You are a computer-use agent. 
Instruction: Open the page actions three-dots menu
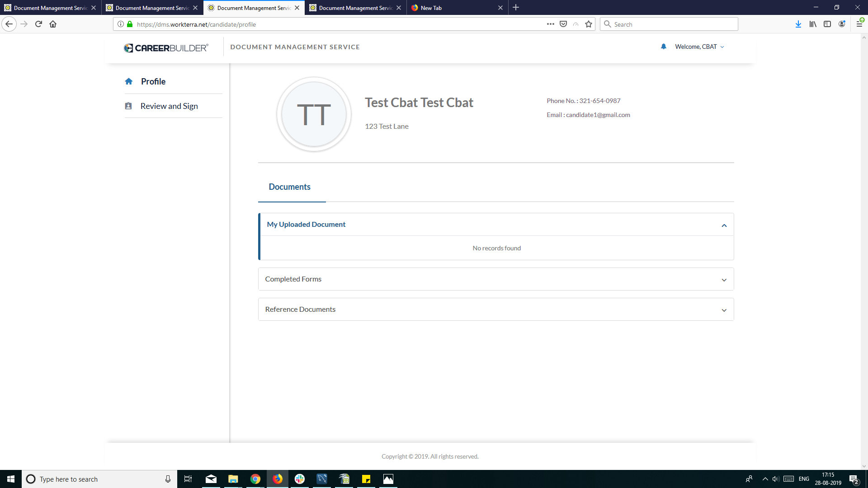(550, 24)
